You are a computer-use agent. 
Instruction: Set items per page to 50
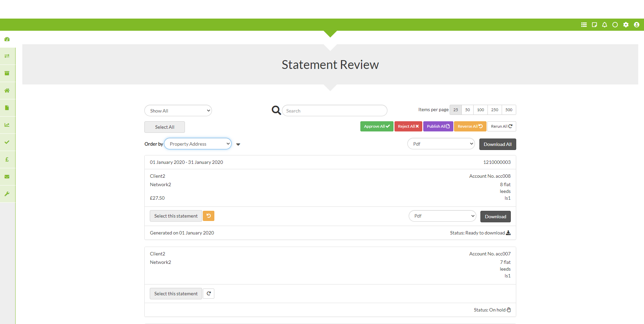[468, 110]
